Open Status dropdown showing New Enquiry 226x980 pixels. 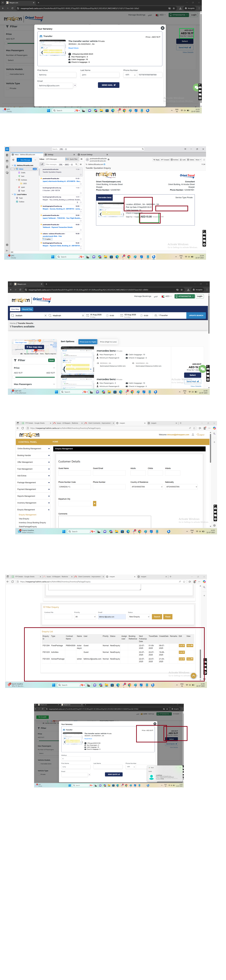[139, 617]
